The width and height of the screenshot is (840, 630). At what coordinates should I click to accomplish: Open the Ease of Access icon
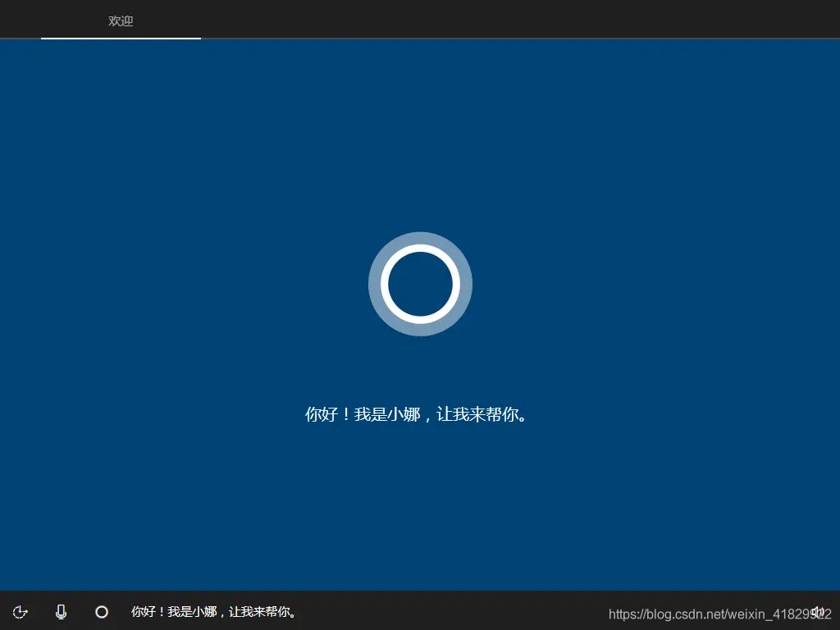pos(21,612)
